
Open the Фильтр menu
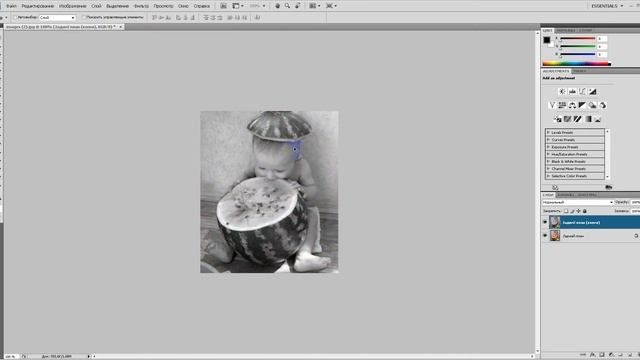pos(141,6)
